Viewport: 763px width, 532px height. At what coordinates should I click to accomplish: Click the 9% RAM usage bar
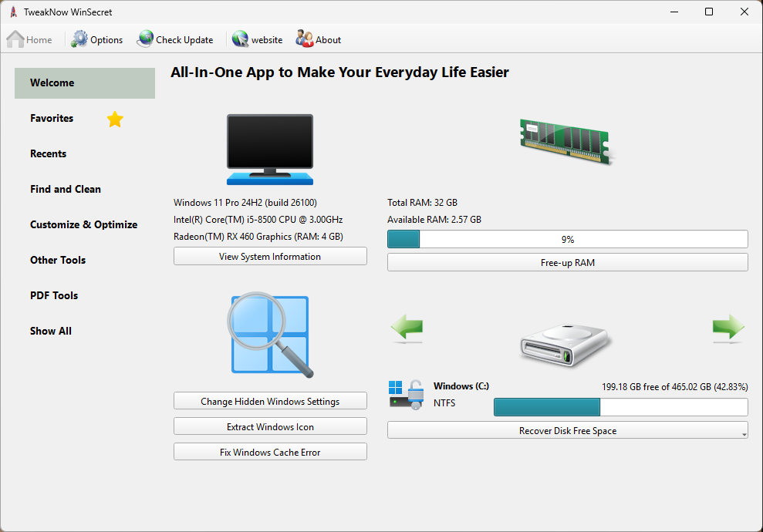coord(567,239)
